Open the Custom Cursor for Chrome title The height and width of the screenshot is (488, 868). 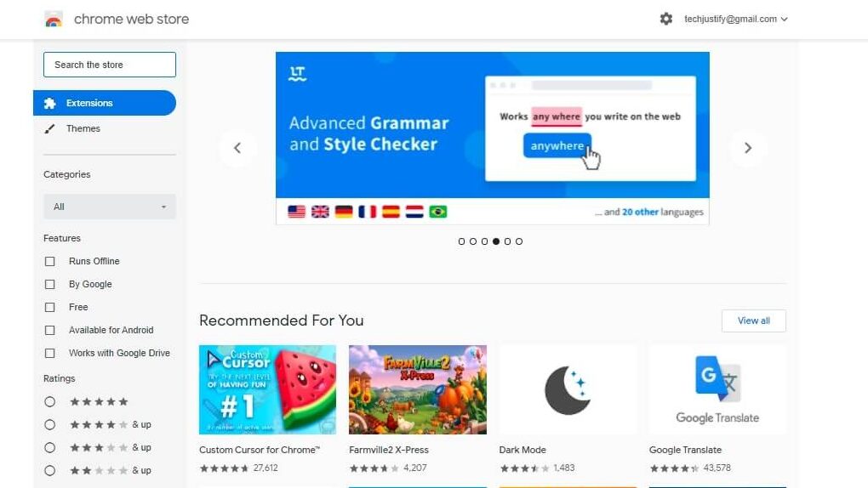[260, 450]
